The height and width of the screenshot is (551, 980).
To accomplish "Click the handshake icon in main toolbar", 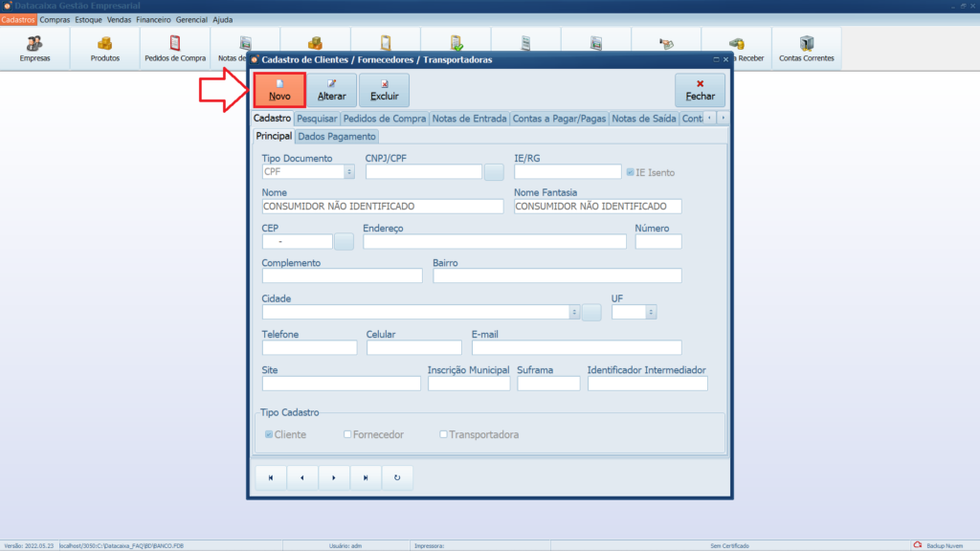I will pos(666,43).
